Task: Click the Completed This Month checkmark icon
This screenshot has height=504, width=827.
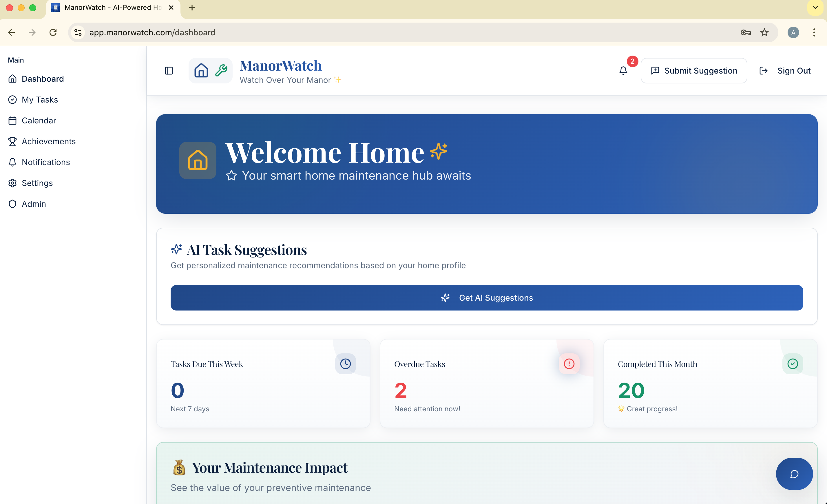Action: point(793,364)
